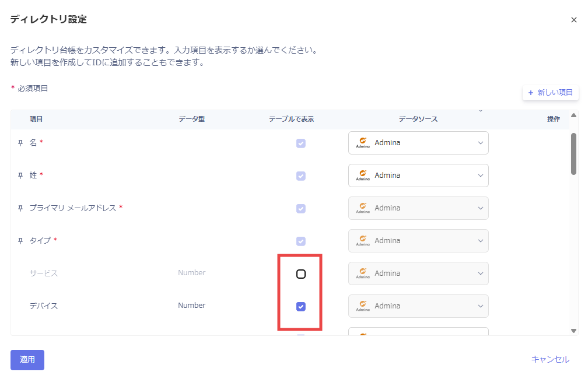Click the Admina logo in 名 row

click(x=363, y=143)
